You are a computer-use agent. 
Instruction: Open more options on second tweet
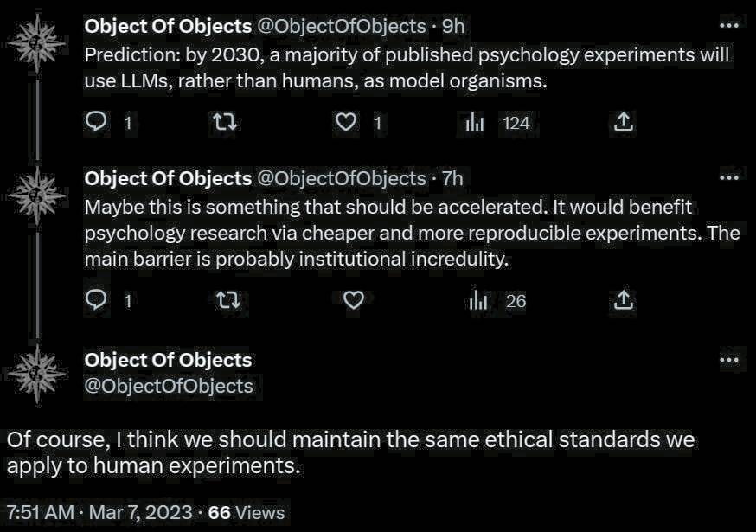pyautogui.click(x=729, y=177)
